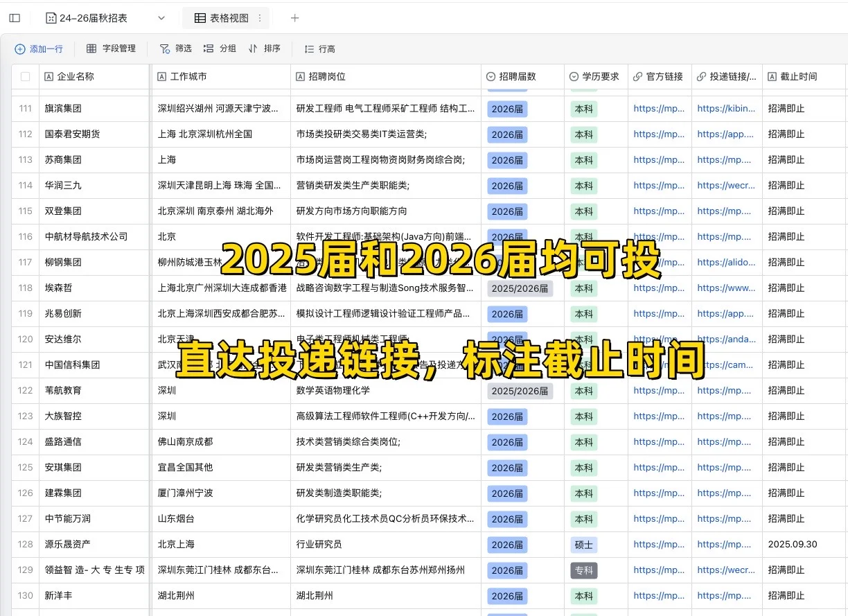Image resolution: width=848 pixels, height=616 pixels.
Task: Open the 分组 grouping tool
Action: (x=220, y=49)
